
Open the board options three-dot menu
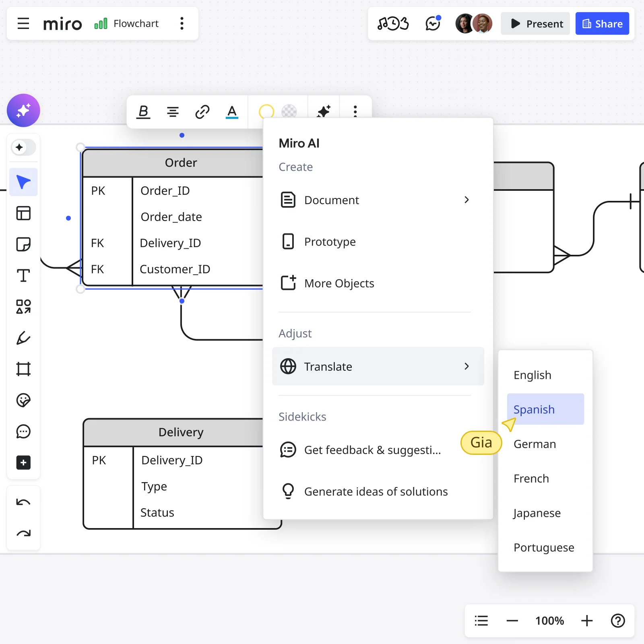[182, 24]
